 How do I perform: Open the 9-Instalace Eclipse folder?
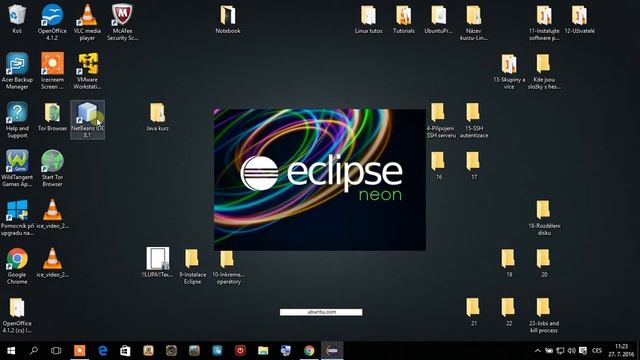[192, 266]
